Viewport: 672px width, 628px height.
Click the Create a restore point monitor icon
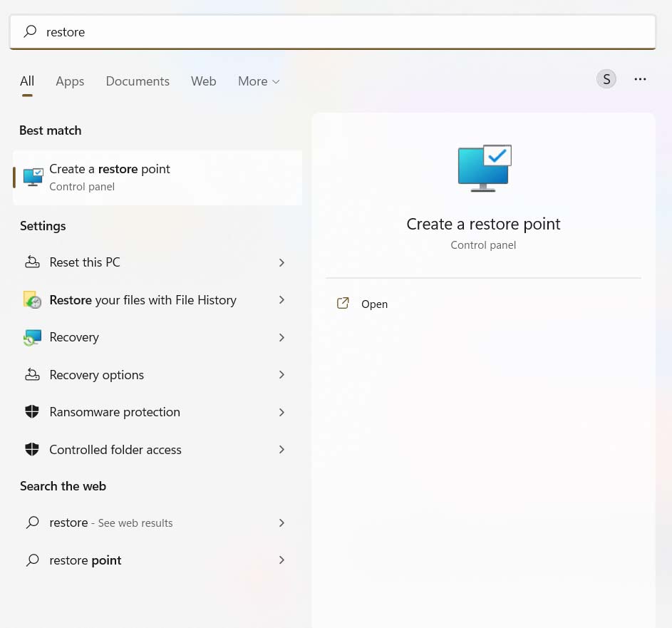coord(33,177)
